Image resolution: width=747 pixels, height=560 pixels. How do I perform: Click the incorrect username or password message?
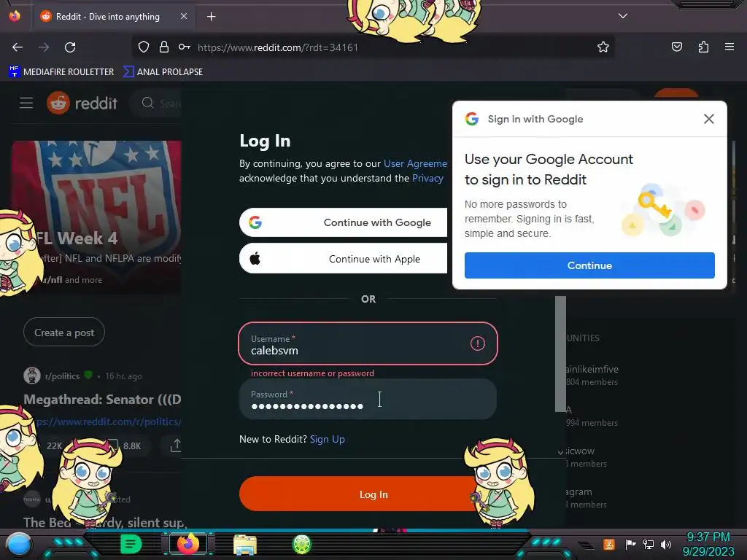click(312, 373)
